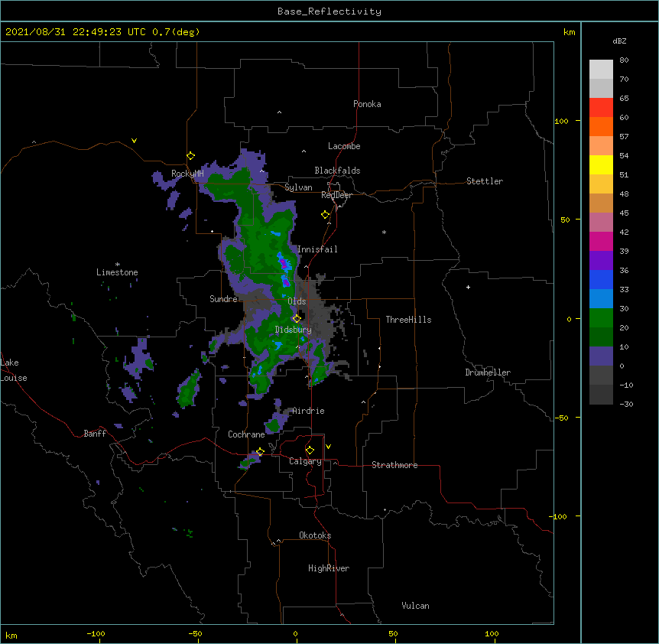Click the -50 mark on right axis
This screenshot has width=659, height=644.
[561, 418]
